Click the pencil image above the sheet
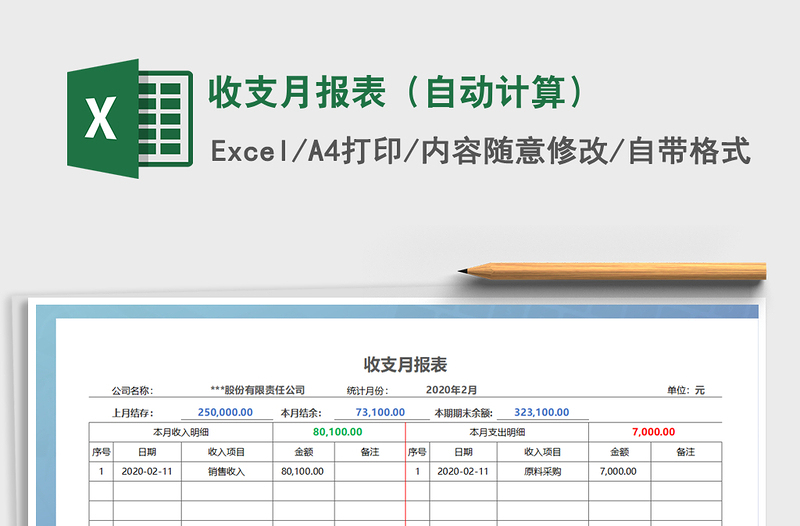The image size is (800, 526). click(612, 270)
